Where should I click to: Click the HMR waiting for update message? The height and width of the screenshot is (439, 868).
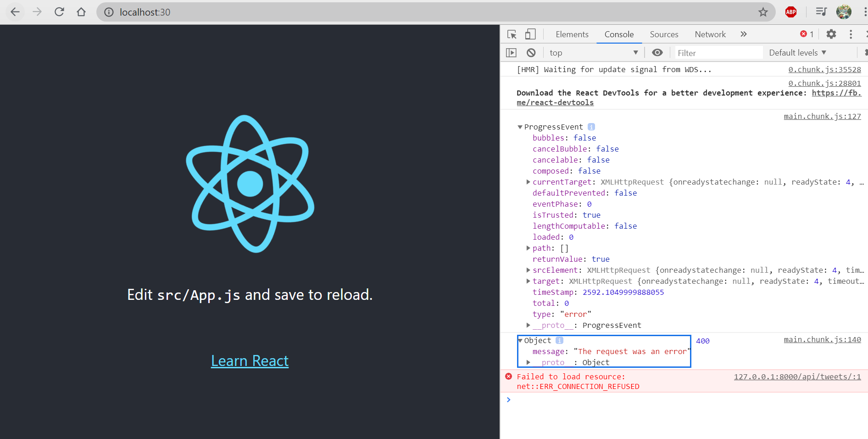click(614, 69)
